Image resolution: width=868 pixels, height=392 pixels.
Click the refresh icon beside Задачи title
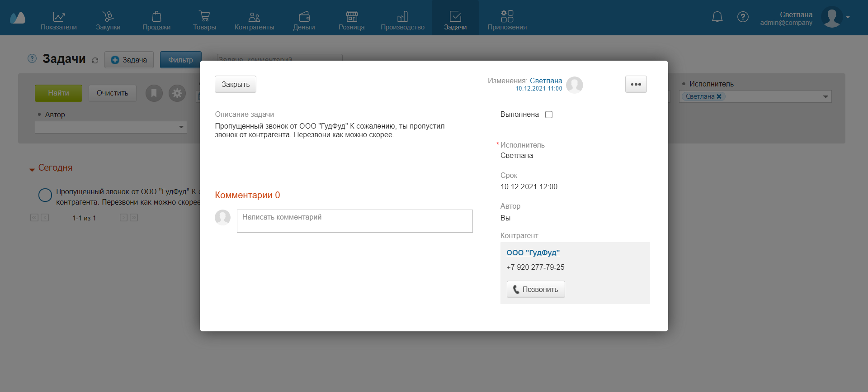pos(95,60)
